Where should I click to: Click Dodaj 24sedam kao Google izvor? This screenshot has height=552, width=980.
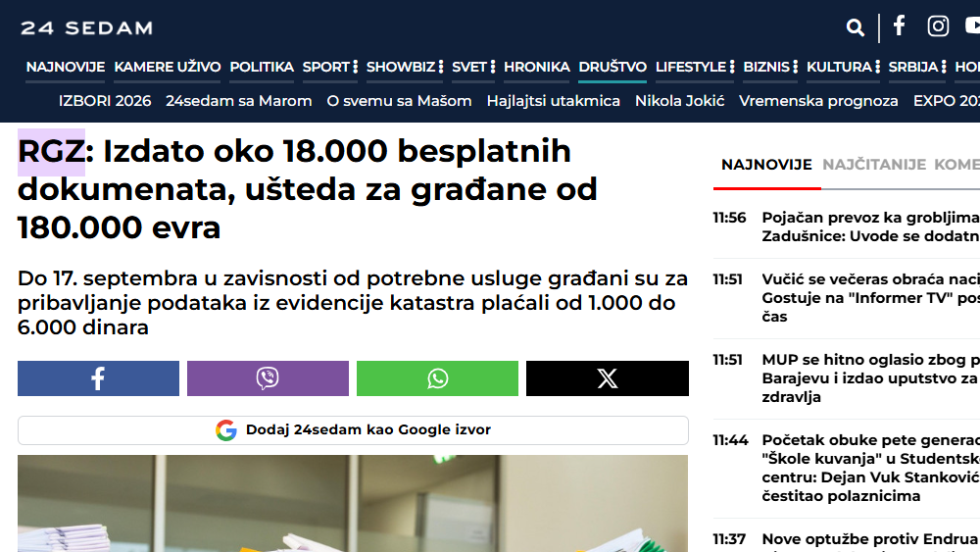353,430
